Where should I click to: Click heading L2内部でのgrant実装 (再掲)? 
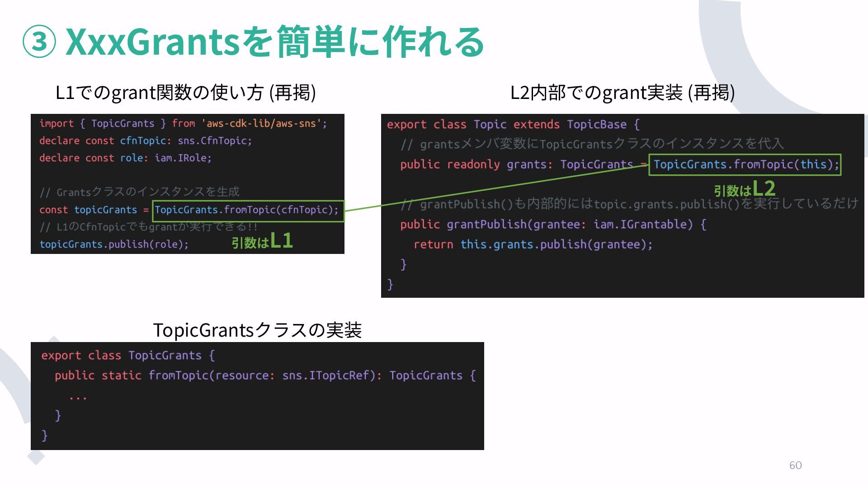(x=622, y=93)
